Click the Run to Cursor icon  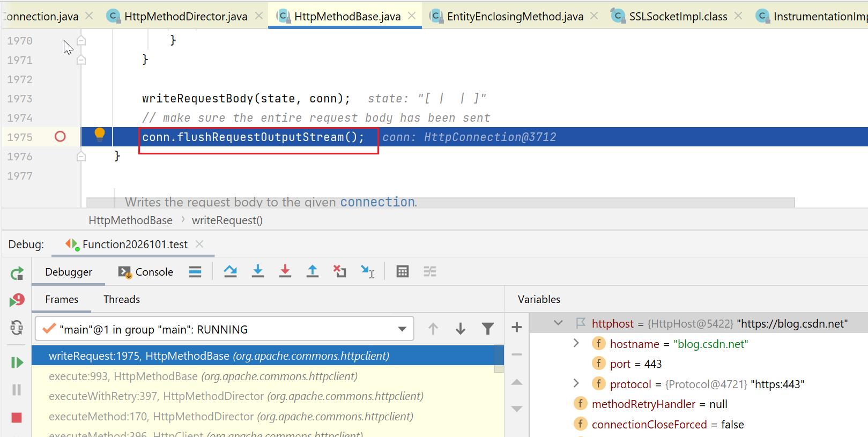click(368, 271)
